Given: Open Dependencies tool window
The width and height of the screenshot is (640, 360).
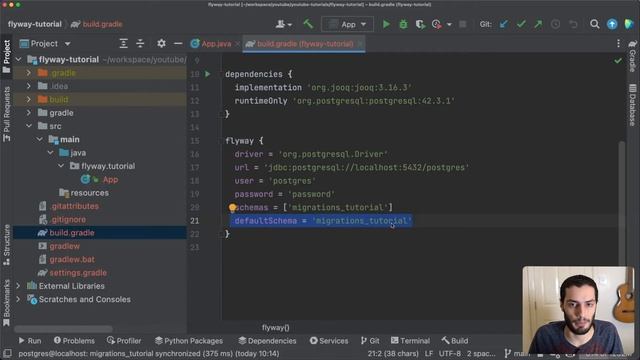Looking at the screenshot, I should (267, 340).
